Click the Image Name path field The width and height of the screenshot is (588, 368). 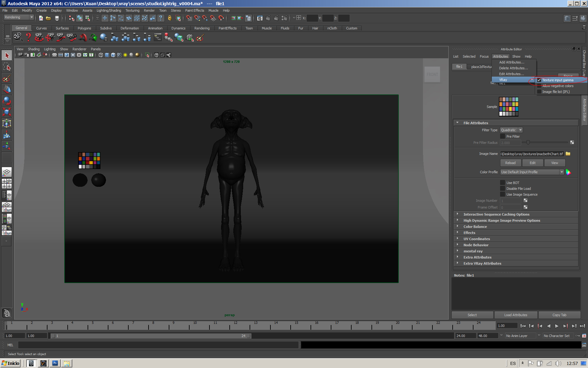click(x=532, y=154)
